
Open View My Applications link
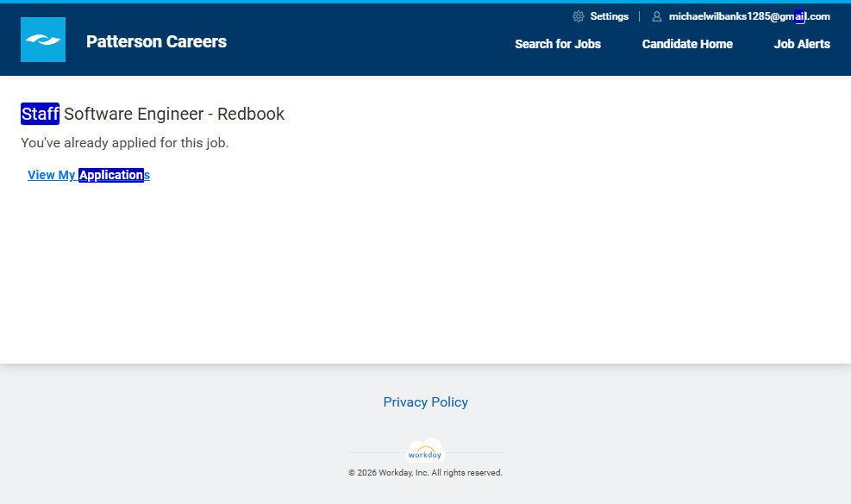[89, 175]
